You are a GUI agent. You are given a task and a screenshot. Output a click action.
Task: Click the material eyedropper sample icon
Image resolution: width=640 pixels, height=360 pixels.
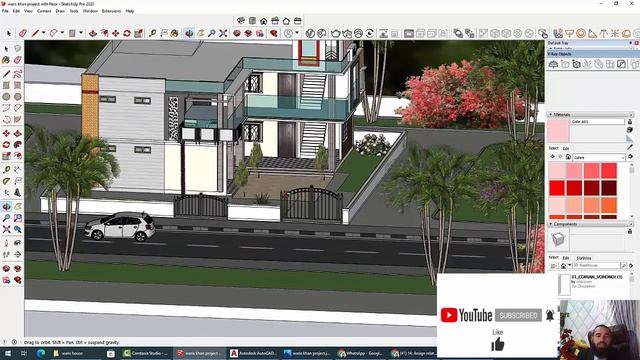(630, 147)
